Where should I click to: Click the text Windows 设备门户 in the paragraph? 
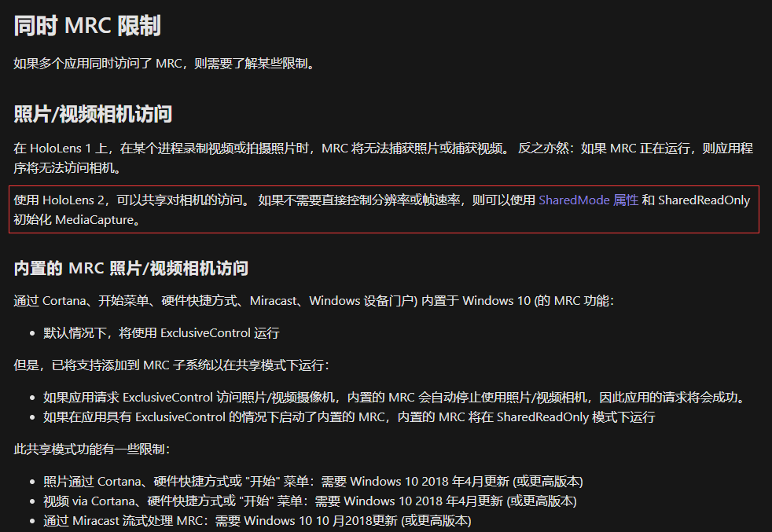(x=360, y=301)
